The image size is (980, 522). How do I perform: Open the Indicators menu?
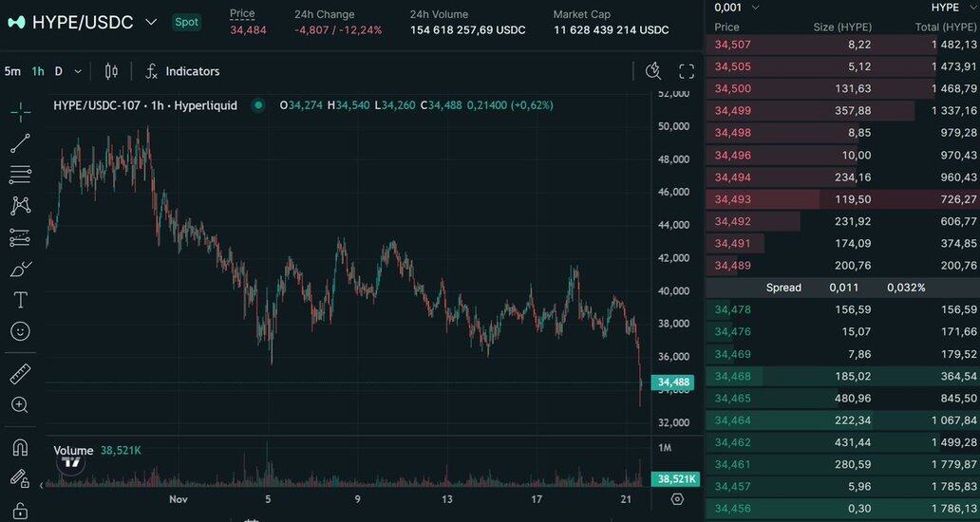(182, 71)
